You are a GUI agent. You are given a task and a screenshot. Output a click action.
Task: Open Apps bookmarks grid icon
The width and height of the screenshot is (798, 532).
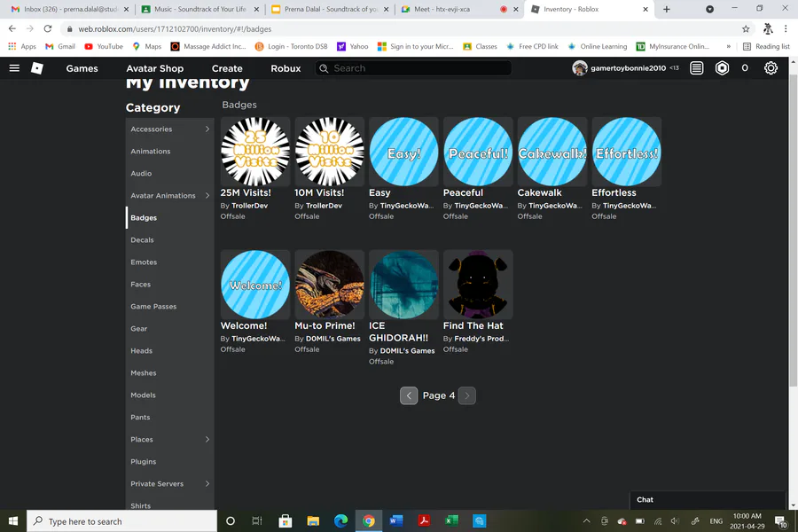pyautogui.click(x=12, y=46)
